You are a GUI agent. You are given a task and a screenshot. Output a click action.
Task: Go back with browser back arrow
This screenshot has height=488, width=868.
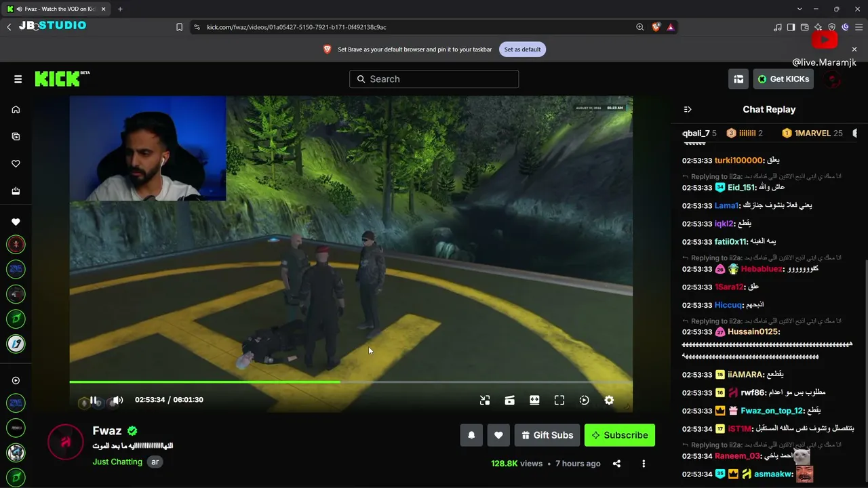point(9,27)
